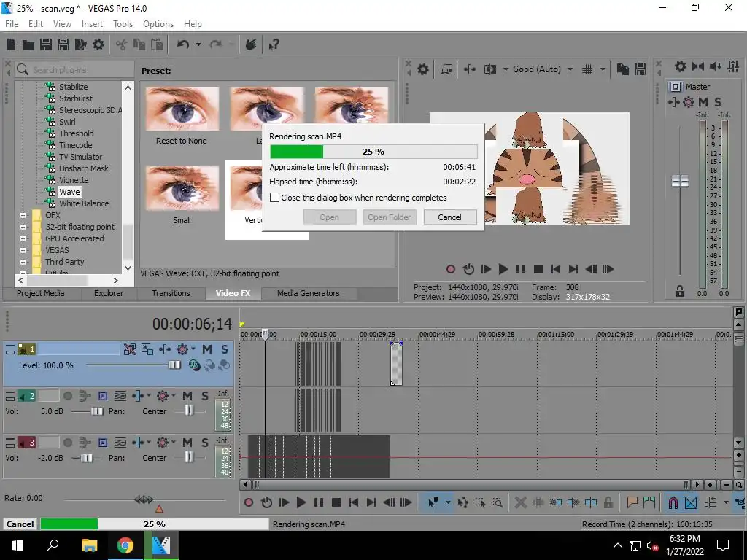
Task: Click Track 2 volume slider handle
Action: pos(97,411)
